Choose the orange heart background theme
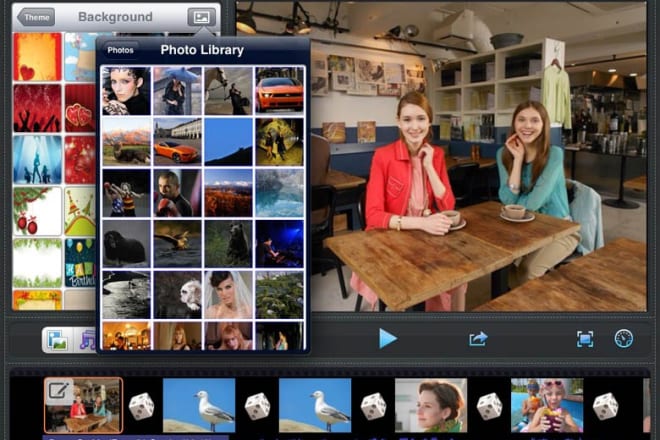Screen dimensions: 660x440 [37, 57]
